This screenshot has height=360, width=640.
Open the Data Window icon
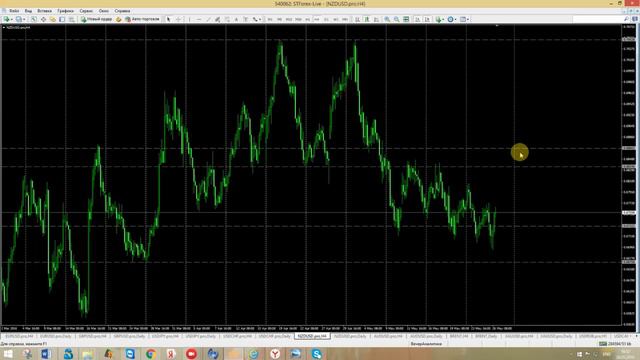(43, 19)
